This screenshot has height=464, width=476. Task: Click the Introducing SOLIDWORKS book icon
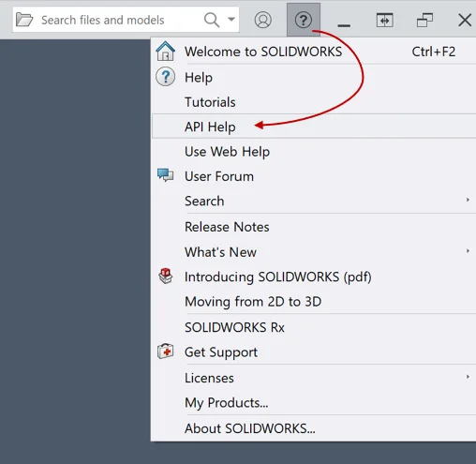166,276
